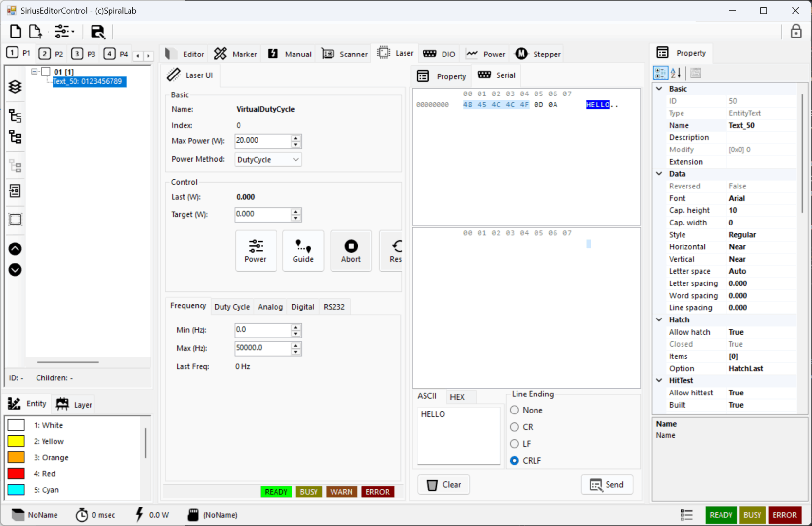Switch to the Scanner tab
Image resolution: width=812 pixels, height=526 pixels.
[x=345, y=54]
